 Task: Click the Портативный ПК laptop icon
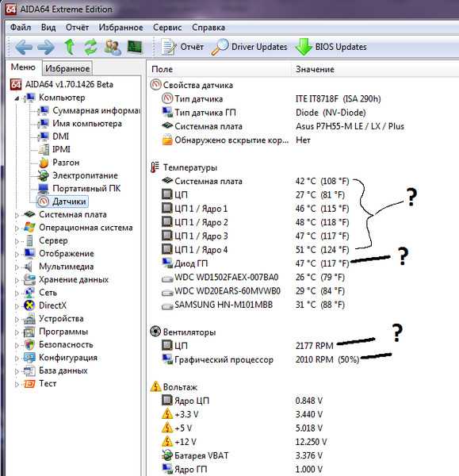[44, 189]
